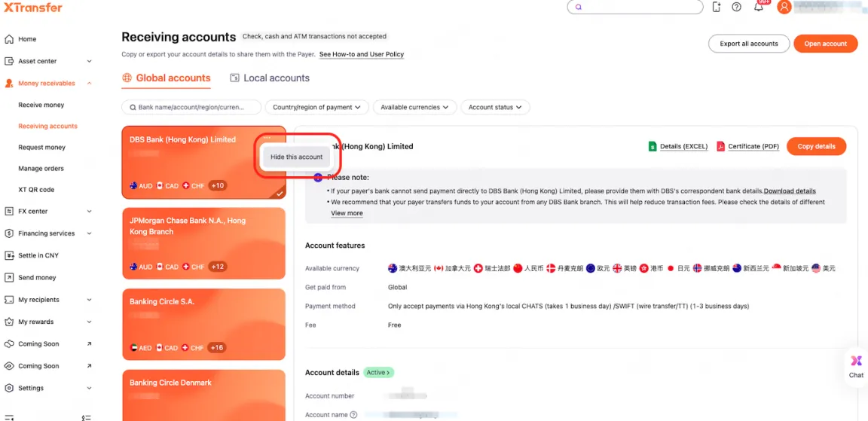Click the Copy details button

point(816,146)
